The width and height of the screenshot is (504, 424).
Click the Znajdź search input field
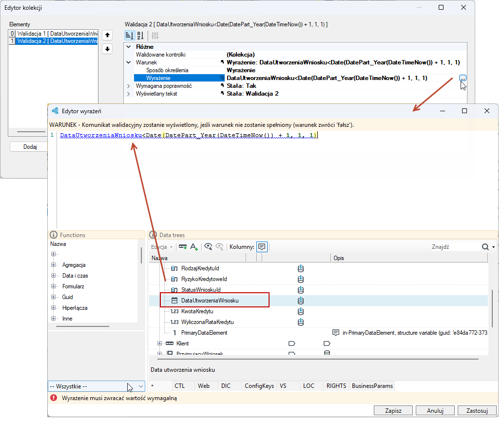click(455, 247)
